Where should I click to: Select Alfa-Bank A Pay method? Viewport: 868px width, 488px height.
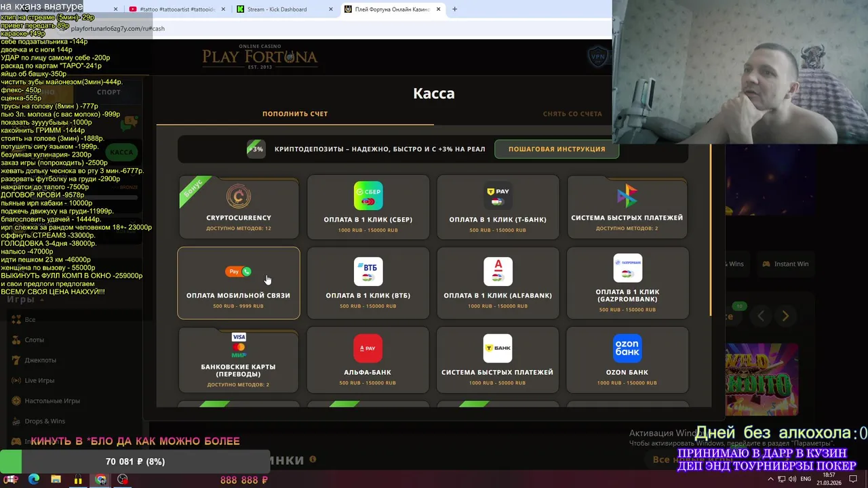pos(368,361)
